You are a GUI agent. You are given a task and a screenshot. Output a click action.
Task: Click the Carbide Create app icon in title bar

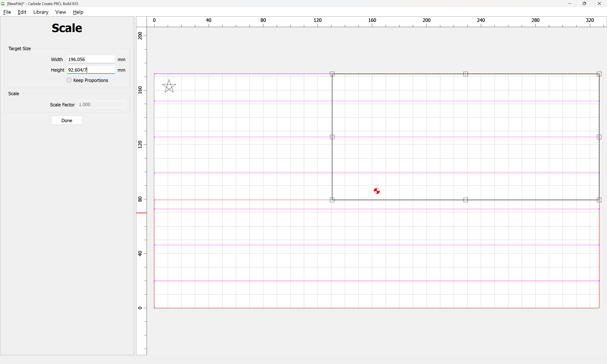tap(3, 4)
